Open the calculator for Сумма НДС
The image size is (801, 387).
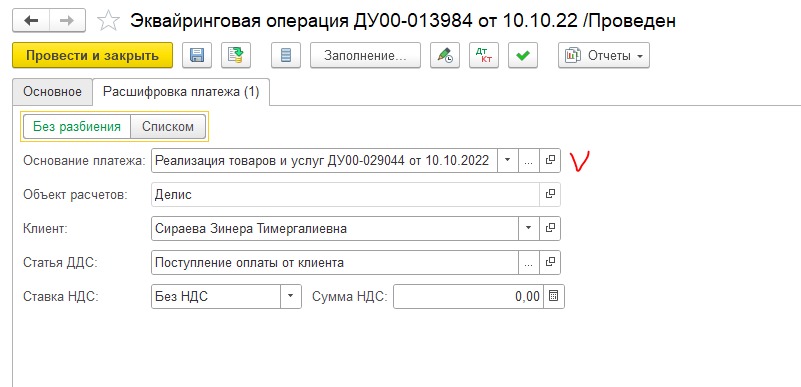[x=554, y=296]
